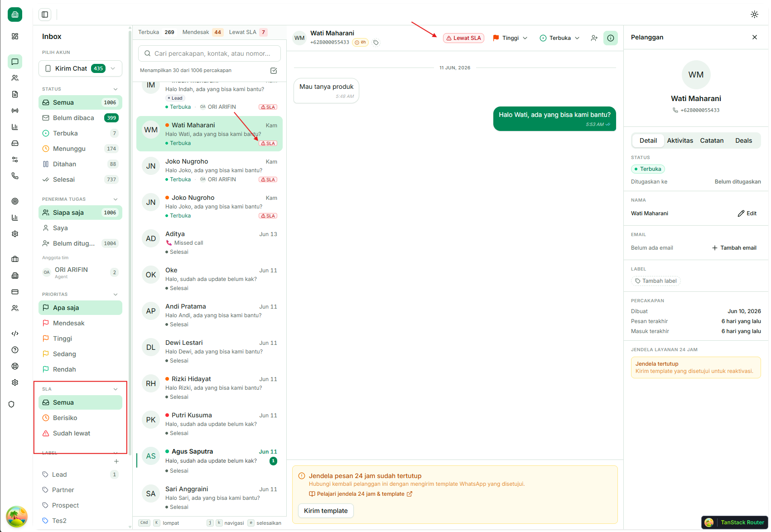Click the Kirim template button
Viewport: 771px width, 532px height.
point(326,511)
